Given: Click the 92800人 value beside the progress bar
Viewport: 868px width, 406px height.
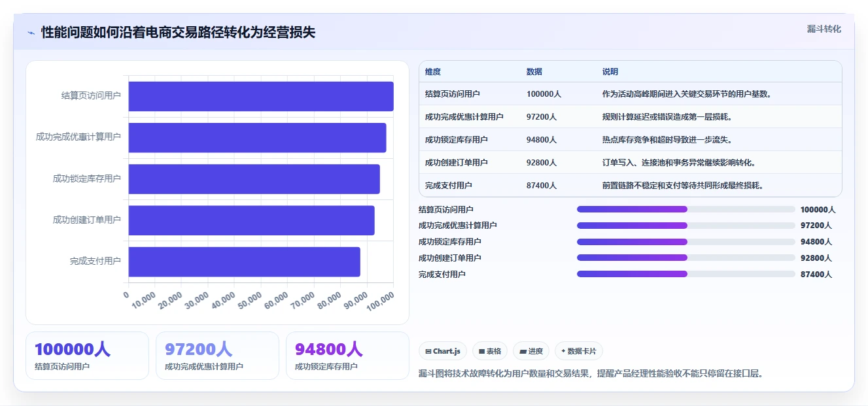Looking at the screenshot, I should (x=816, y=258).
